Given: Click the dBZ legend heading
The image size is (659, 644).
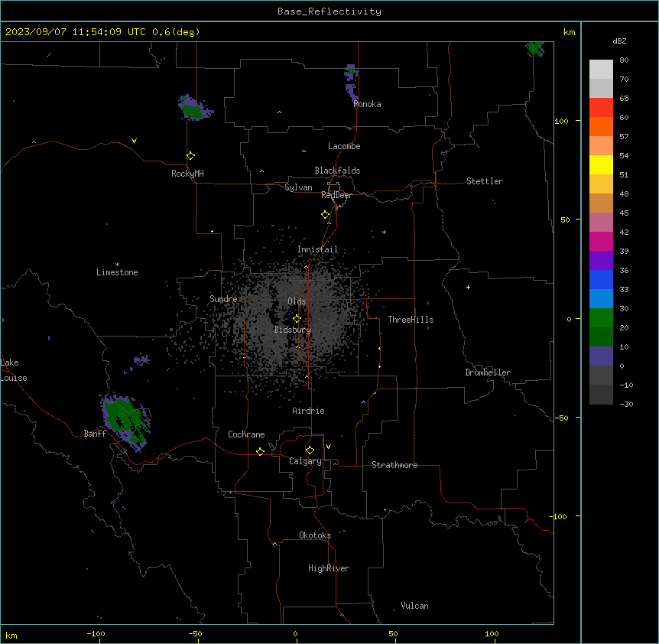Looking at the screenshot, I should [619, 41].
